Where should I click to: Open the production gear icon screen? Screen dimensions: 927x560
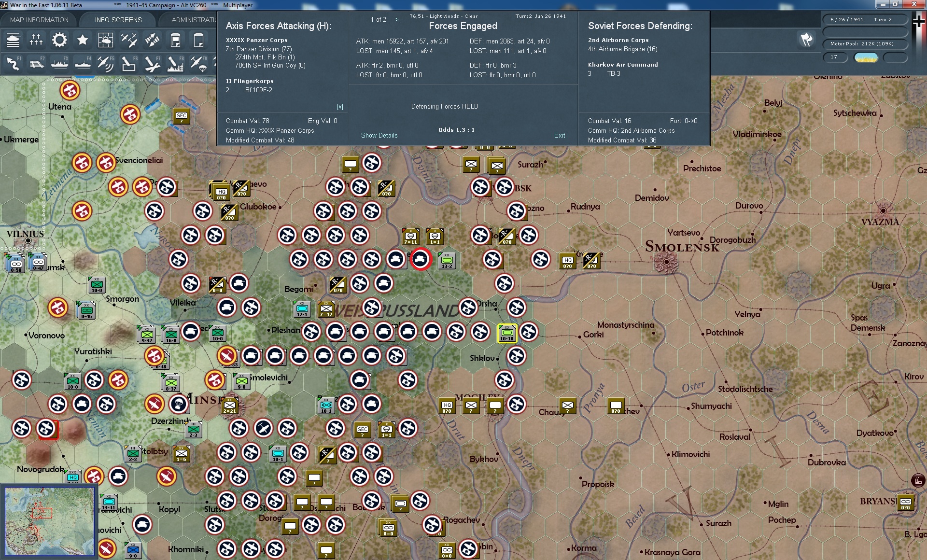point(59,40)
